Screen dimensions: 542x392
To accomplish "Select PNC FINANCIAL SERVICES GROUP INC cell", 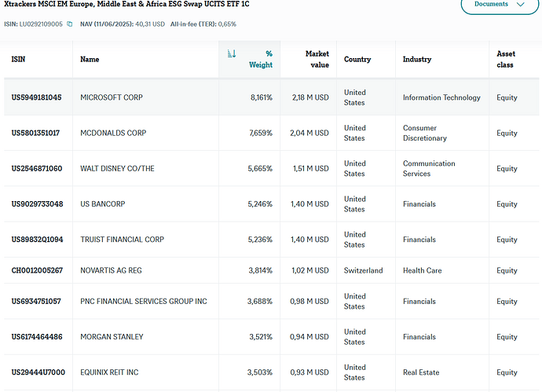I will (x=144, y=302).
